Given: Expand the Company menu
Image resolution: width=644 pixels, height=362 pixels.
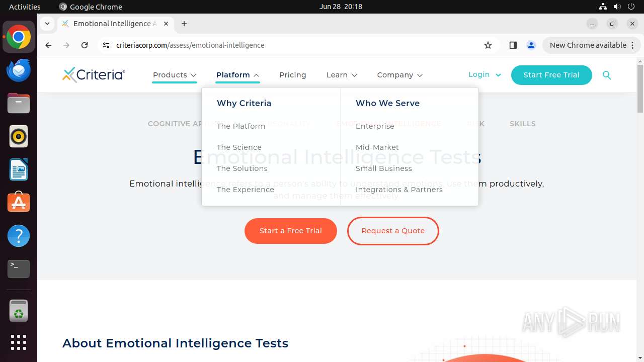Looking at the screenshot, I should [399, 75].
